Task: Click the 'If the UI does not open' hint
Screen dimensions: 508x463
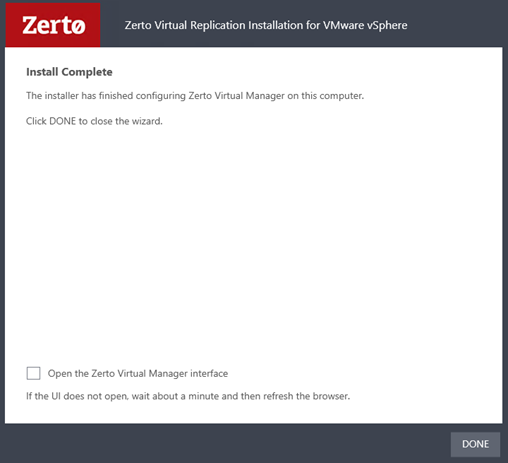Action: (x=188, y=396)
